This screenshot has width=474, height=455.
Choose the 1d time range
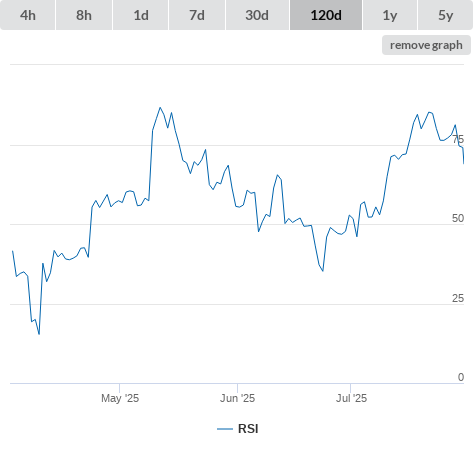(141, 15)
